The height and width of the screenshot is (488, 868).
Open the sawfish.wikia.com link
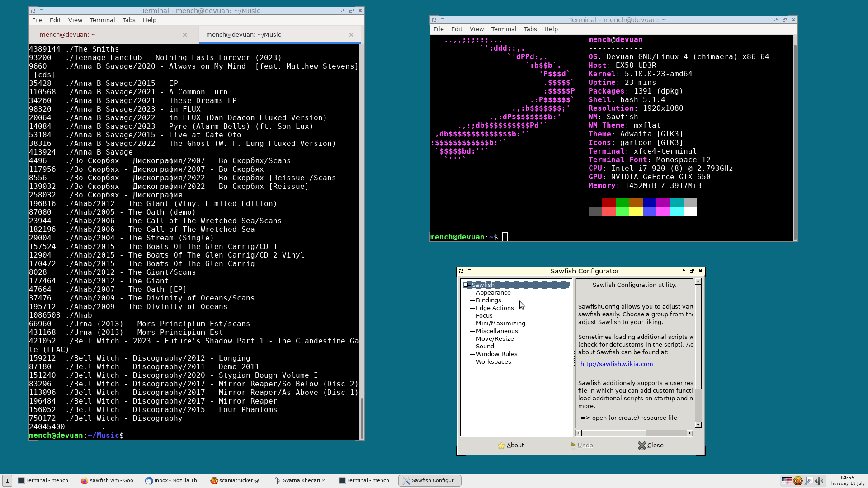[616, 364]
